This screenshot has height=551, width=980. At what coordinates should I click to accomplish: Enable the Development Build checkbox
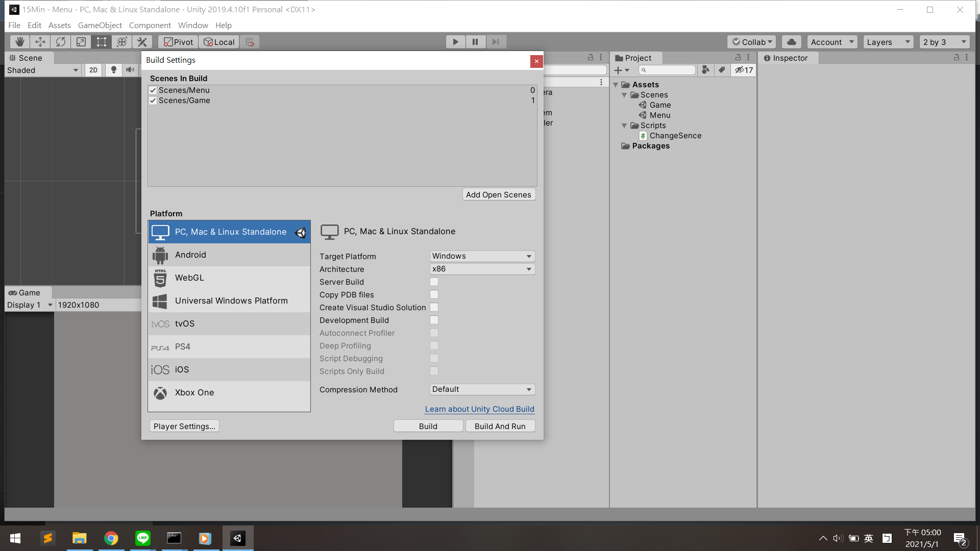434,320
